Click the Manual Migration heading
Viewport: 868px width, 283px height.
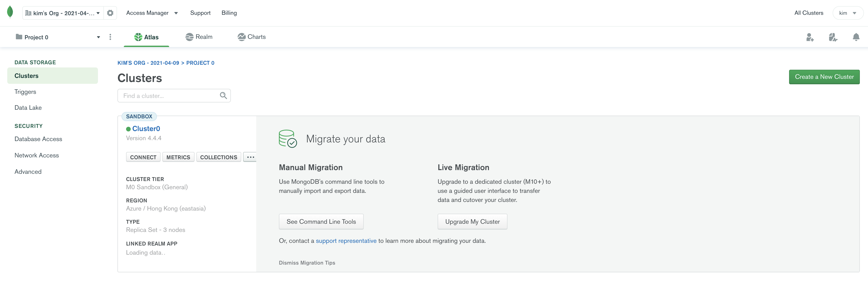click(x=311, y=167)
